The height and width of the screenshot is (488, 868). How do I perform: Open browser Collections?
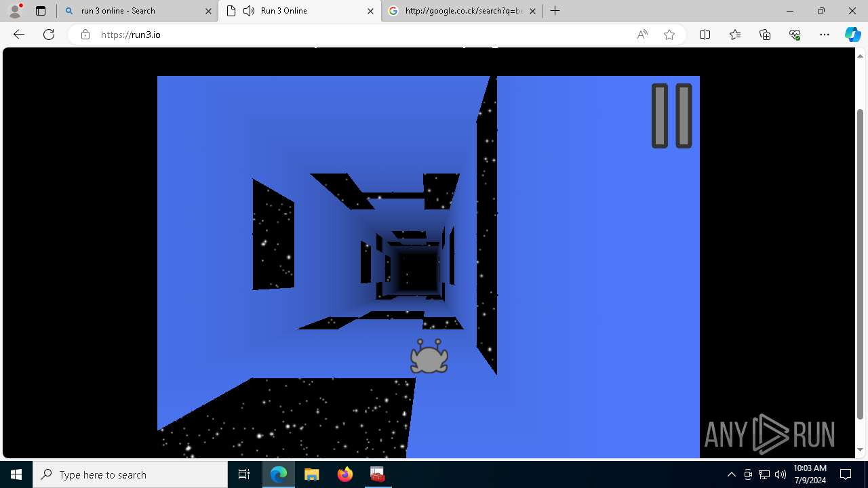click(765, 35)
